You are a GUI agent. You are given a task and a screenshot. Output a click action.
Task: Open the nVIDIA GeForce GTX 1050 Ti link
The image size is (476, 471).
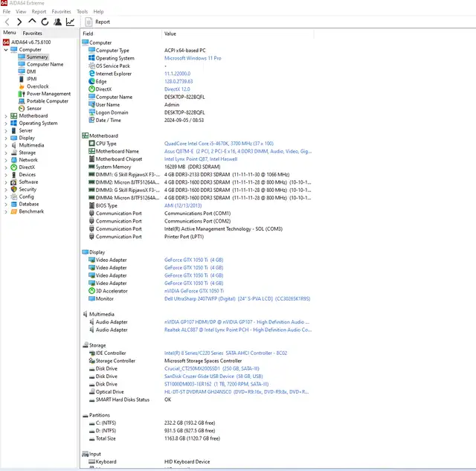194,291
